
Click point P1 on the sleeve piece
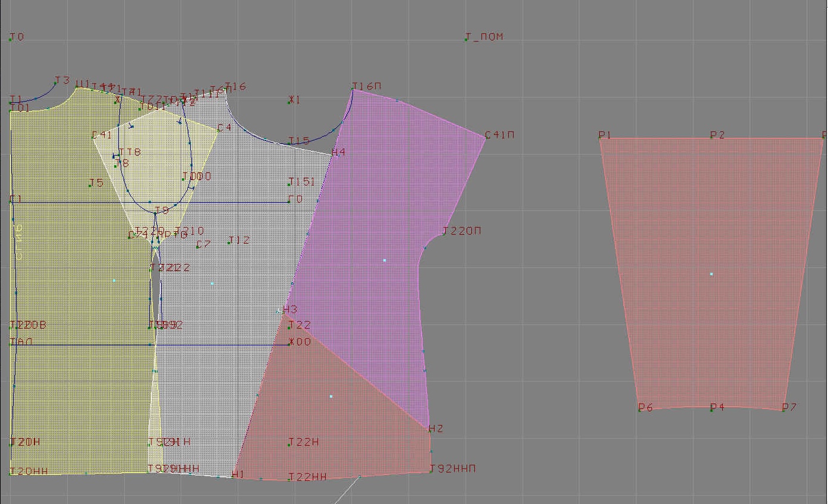pos(600,138)
